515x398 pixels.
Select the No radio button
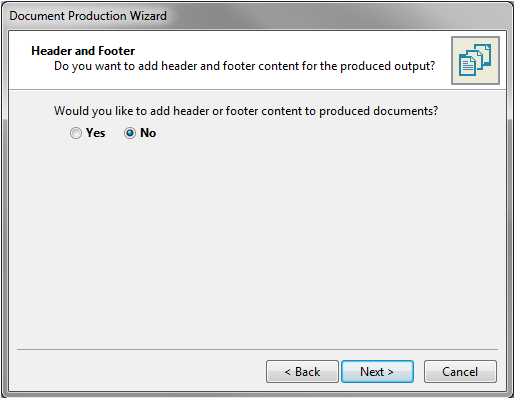click(x=130, y=133)
